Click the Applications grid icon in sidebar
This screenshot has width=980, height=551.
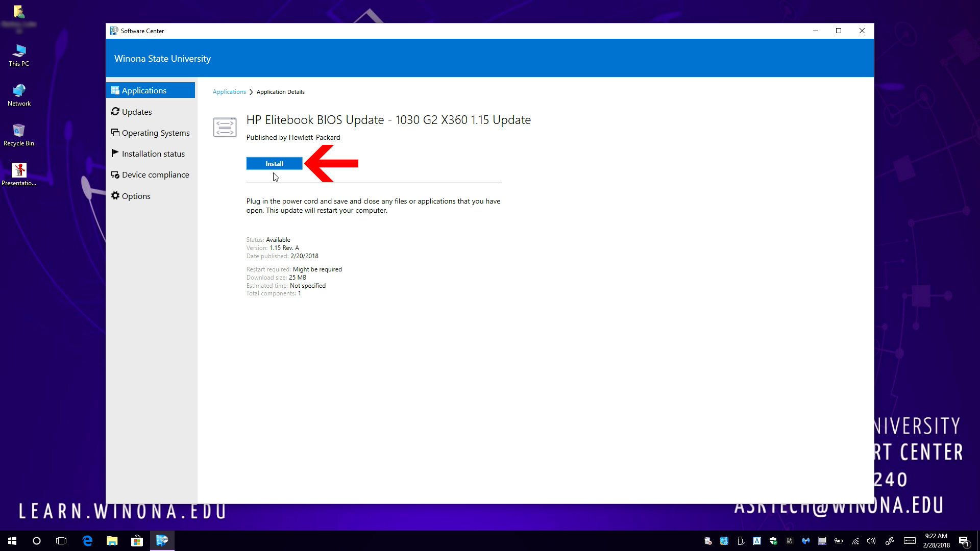click(115, 90)
